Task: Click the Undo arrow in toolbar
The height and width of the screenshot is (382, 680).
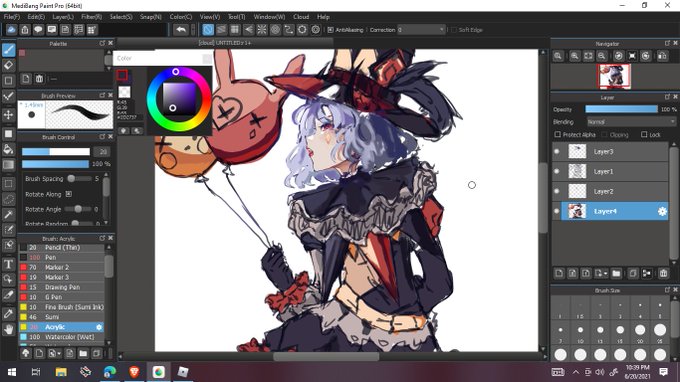Action: point(181,29)
